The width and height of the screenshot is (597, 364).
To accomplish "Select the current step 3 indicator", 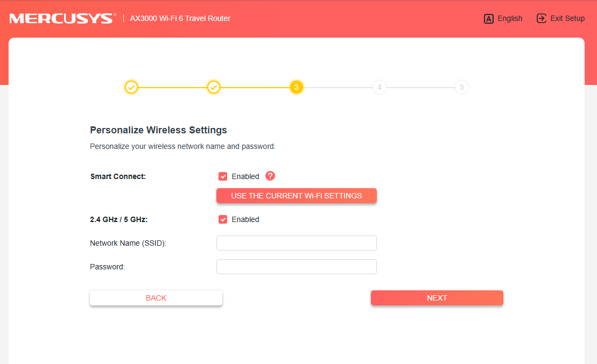I will point(296,87).
